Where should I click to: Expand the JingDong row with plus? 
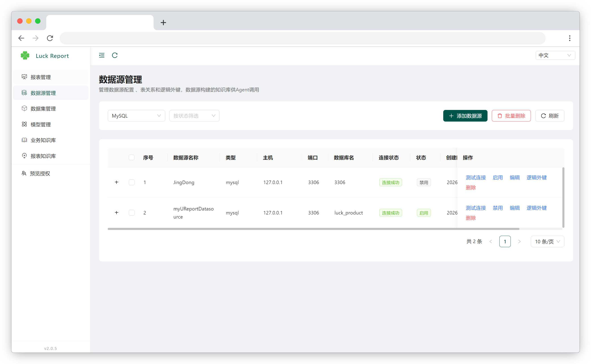[x=116, y=182]
